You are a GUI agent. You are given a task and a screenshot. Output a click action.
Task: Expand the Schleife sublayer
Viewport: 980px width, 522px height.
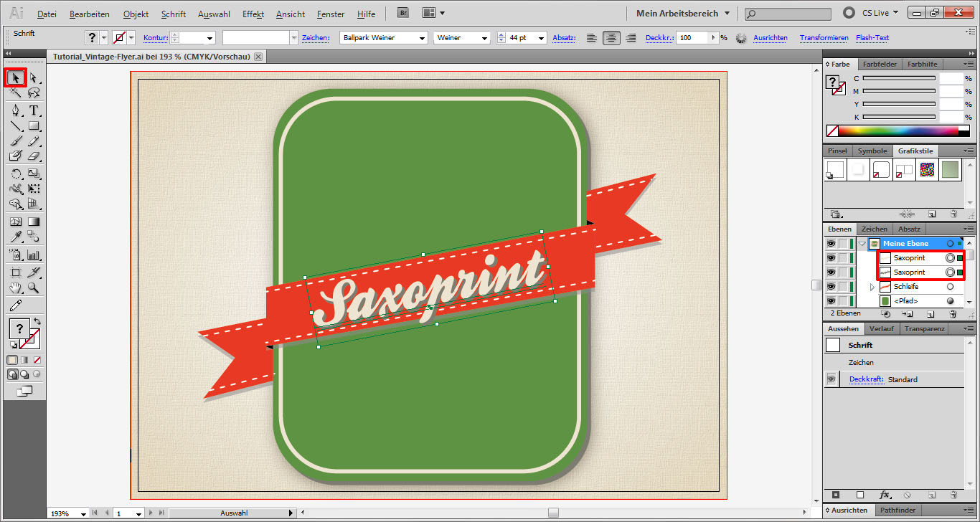click(x=872, y=287)
